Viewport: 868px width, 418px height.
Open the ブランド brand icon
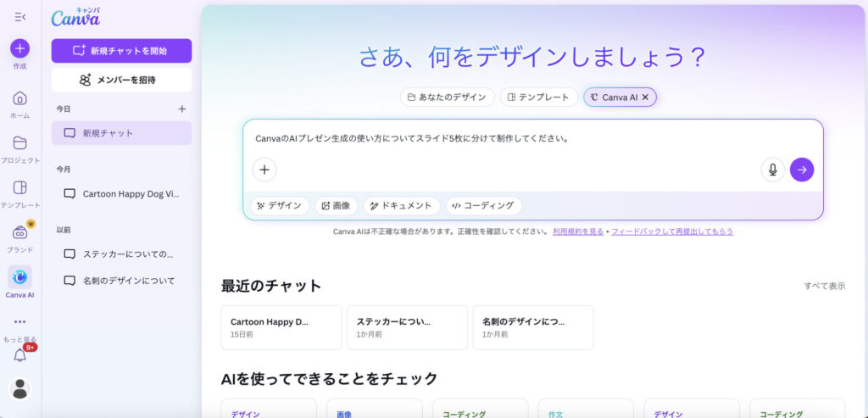[x=19, y=233]
